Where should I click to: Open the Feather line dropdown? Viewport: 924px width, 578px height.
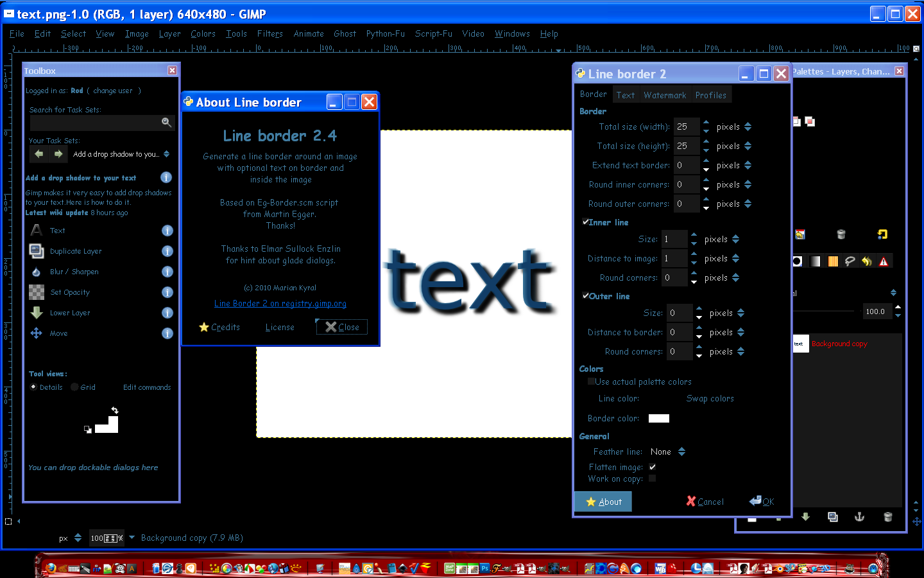(668, 452)
